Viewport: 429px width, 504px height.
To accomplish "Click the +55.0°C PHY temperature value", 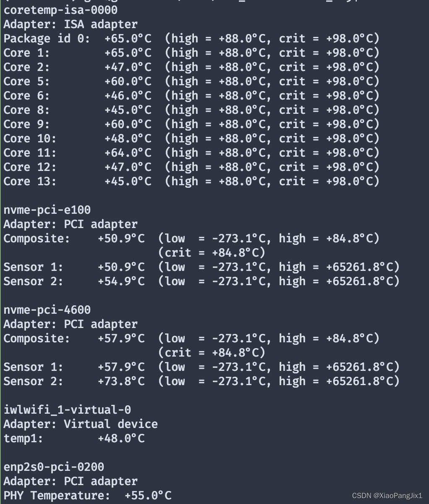I will [148, 496].
